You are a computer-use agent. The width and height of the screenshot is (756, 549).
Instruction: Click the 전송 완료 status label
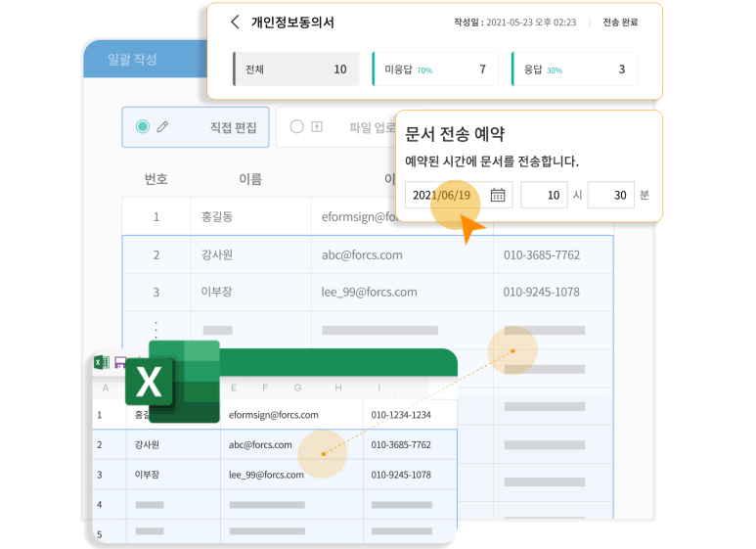pos(620,23)
